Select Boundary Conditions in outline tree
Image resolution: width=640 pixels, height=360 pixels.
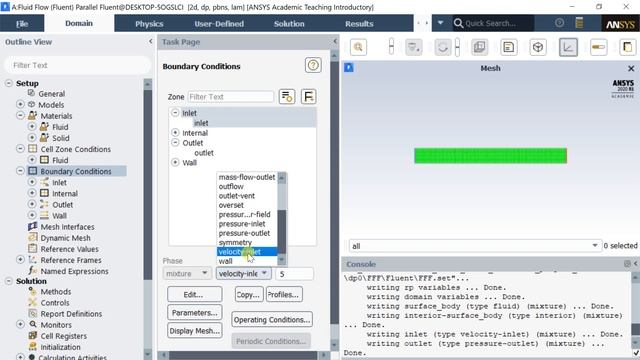click(76, 171)
